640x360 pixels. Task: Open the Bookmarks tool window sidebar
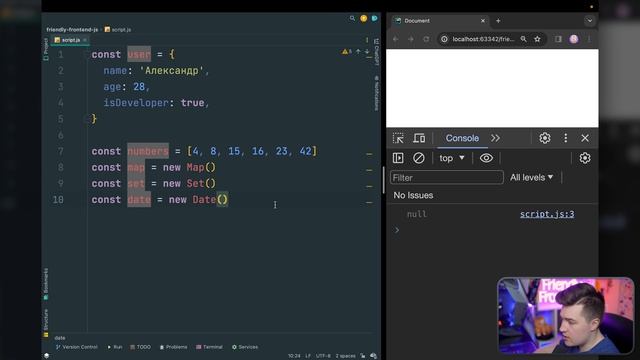(46, 284)
